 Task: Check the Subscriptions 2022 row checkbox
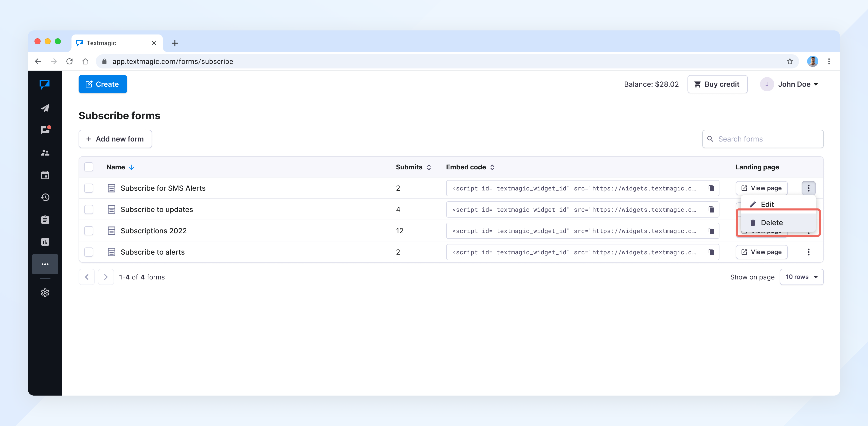click(x=89, y=230)
